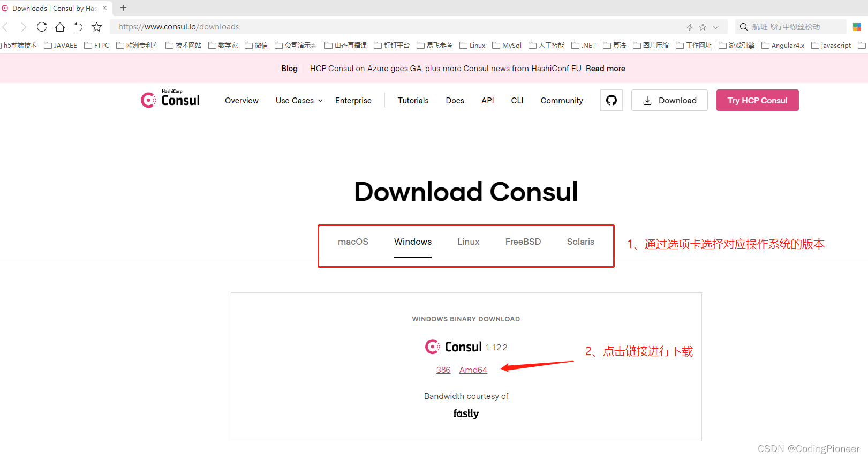
Task: Open the Enterprise nav item
Action: [x=353, y=101]
